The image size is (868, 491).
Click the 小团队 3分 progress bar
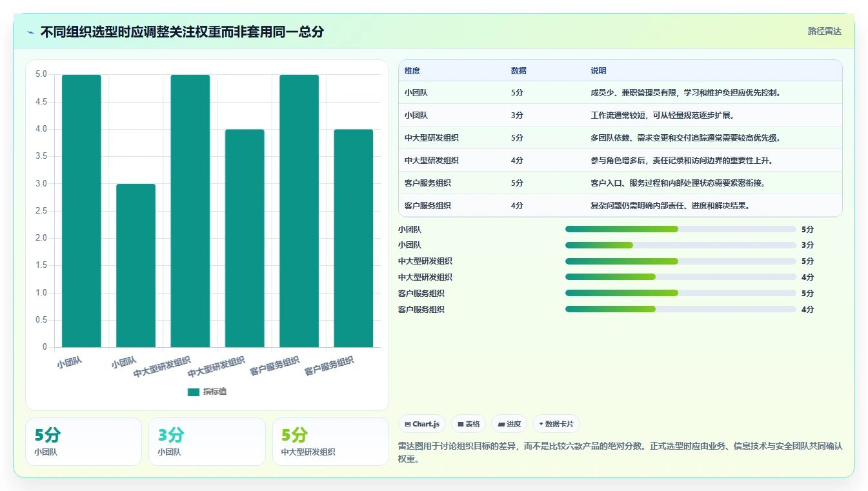pyautogui.click(x=681, y=245)
